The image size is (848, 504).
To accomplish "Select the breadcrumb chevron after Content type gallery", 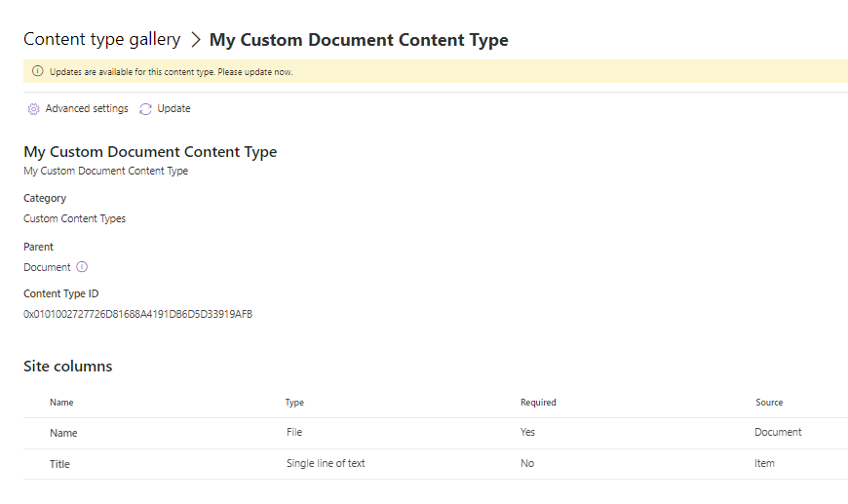I will (196, 40).
